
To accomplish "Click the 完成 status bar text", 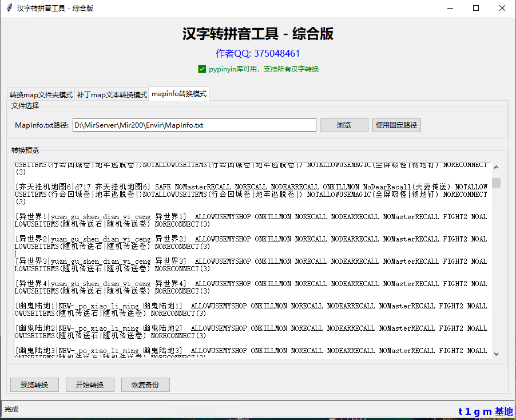I will coord(11,409).
